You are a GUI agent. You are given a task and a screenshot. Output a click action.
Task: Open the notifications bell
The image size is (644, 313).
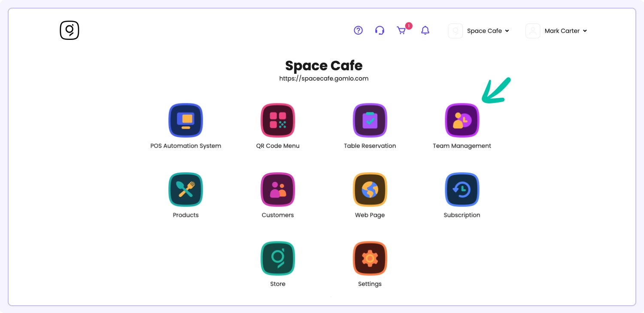coord(425,30)
